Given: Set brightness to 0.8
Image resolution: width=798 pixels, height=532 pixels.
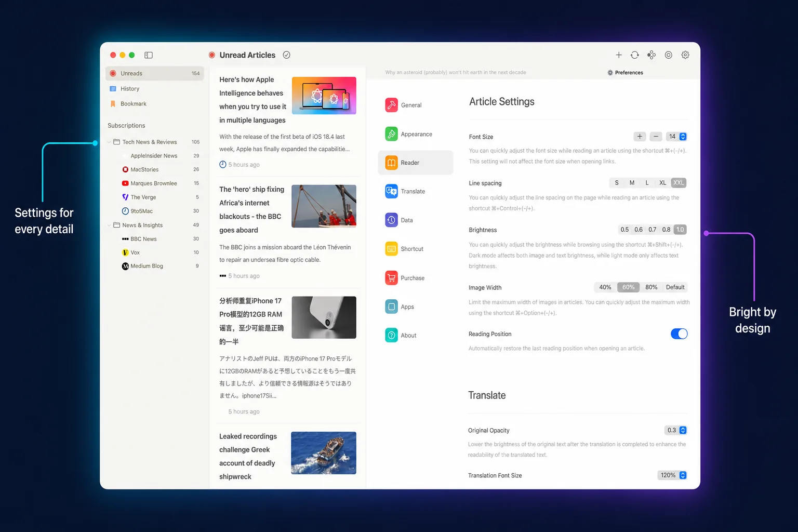Looking at the screenshot, I should click(x=667, y=230).
